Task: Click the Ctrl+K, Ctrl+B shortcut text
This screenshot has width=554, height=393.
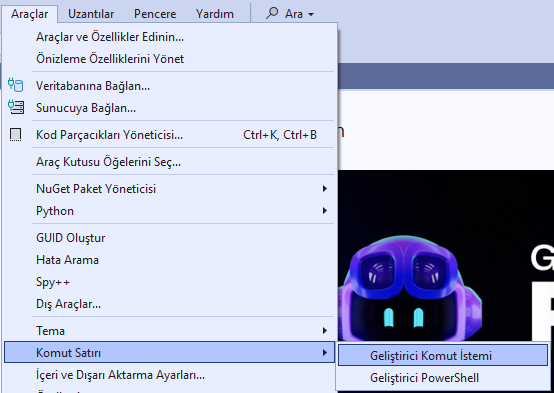Action: point(280,135)
